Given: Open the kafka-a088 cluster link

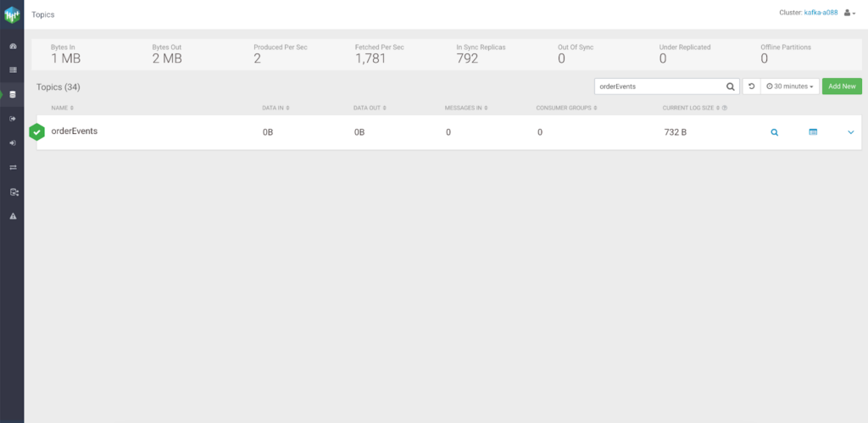Looking at the screenshot, I should 821,13.
